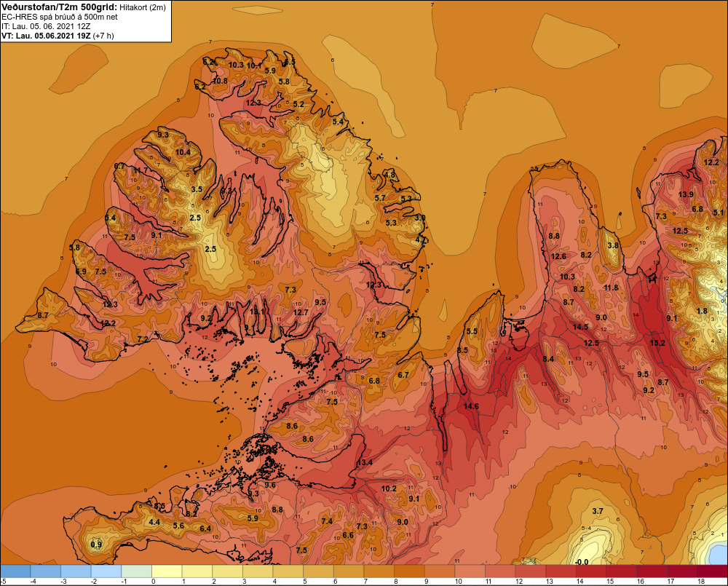Image resolution: width=728 pixels, height=586 pixels.
Task: Click the legend swatch between -3 and -2
Action: click(x=76, y=571)
